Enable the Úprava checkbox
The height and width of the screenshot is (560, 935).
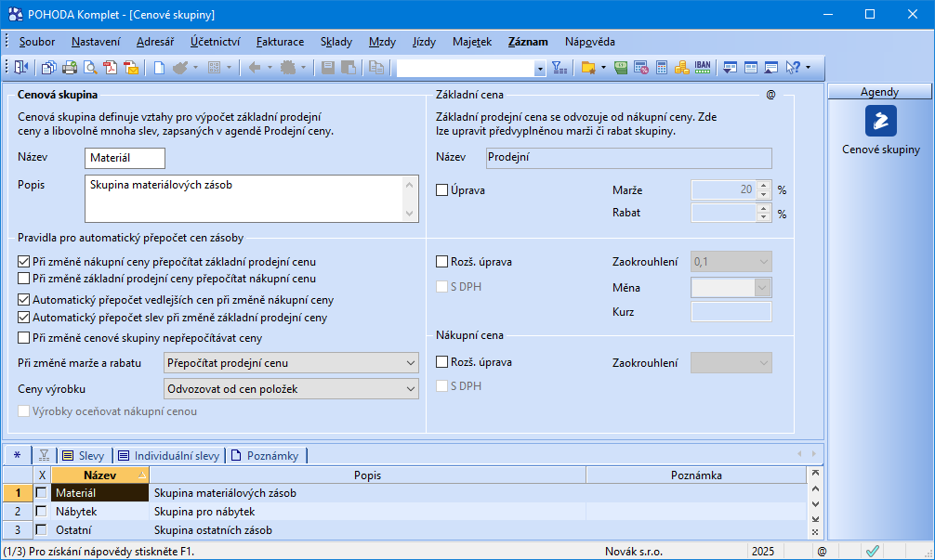coord(441,190)
